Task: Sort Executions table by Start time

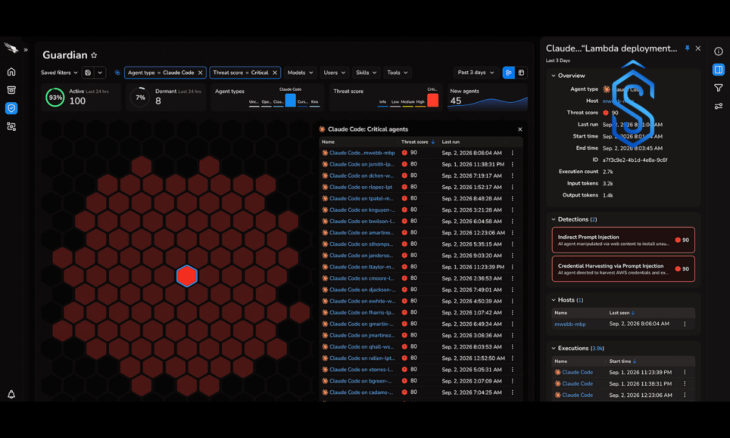Action: click(622, 361)
